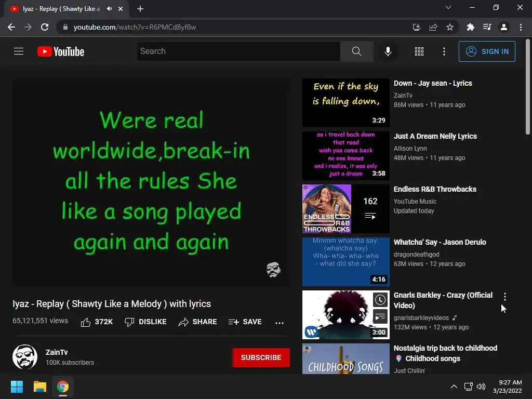Go back to previous page
Screen dimensions: 532x399
(x=11, y=27)
